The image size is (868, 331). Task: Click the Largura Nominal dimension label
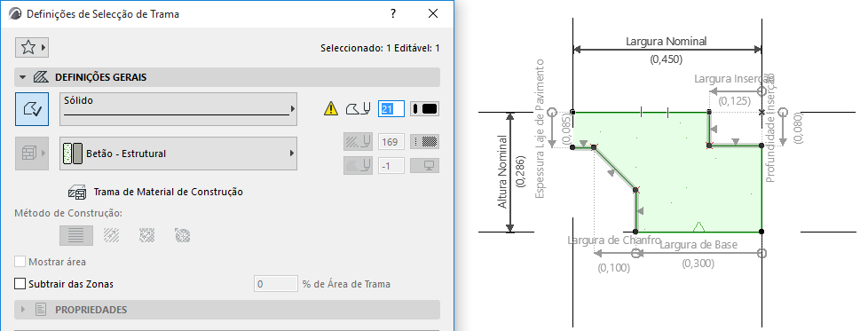[x=666, y=41]
